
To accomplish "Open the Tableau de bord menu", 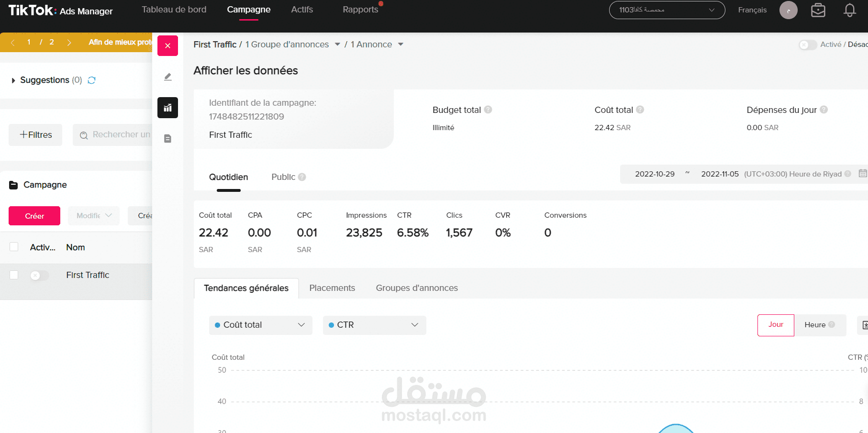I will click(x=174, y=10).
